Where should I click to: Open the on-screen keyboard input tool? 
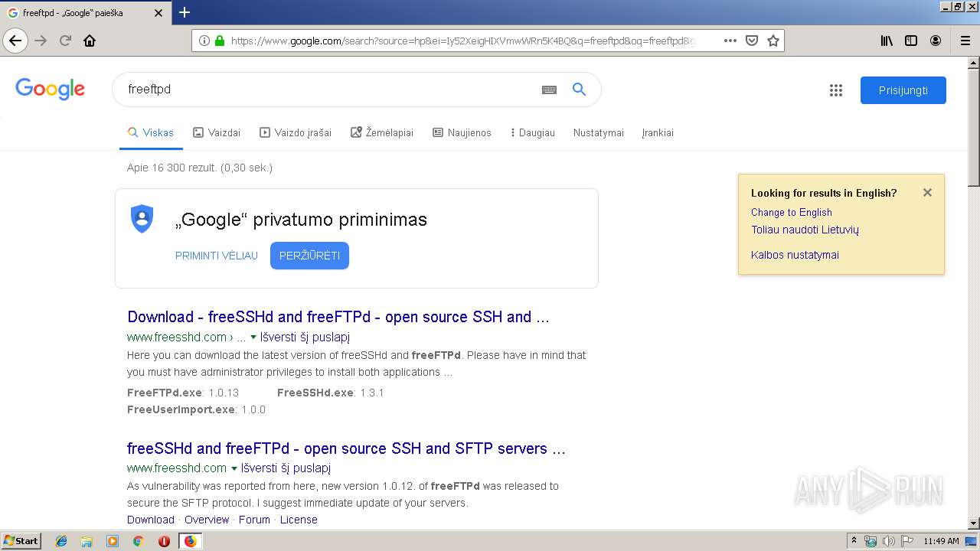pyautogui.click(x=549, y=90)
